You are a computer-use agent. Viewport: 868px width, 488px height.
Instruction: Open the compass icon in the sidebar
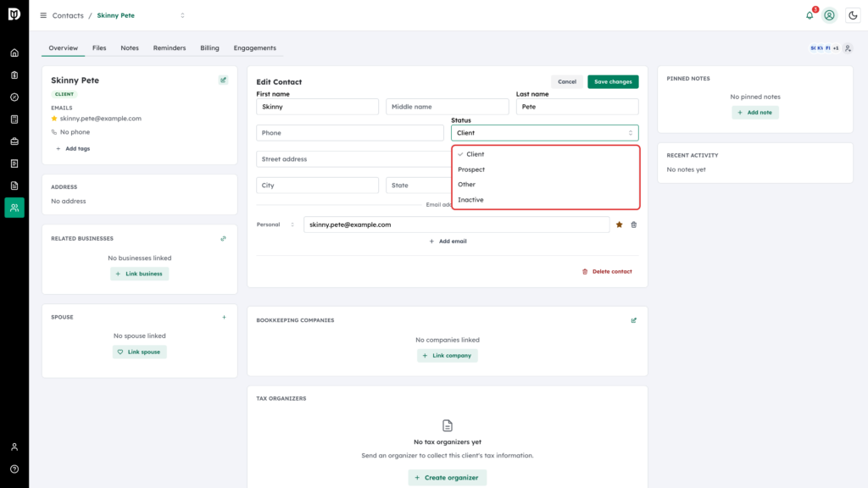coord(14,97)
